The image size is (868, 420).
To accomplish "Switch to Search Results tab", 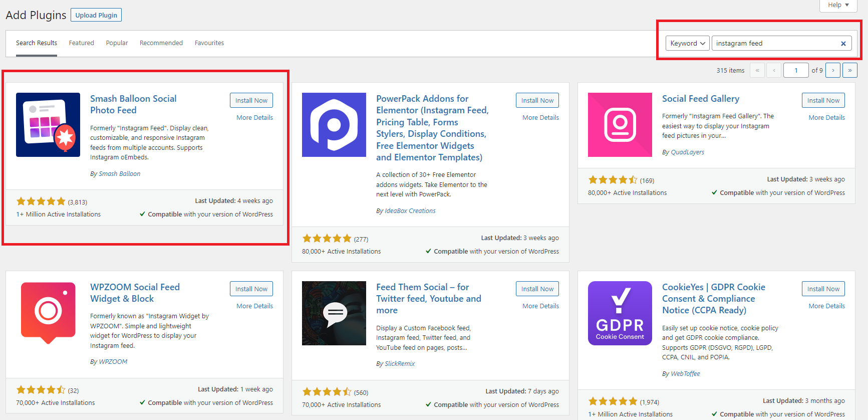I will pos(37,43).
